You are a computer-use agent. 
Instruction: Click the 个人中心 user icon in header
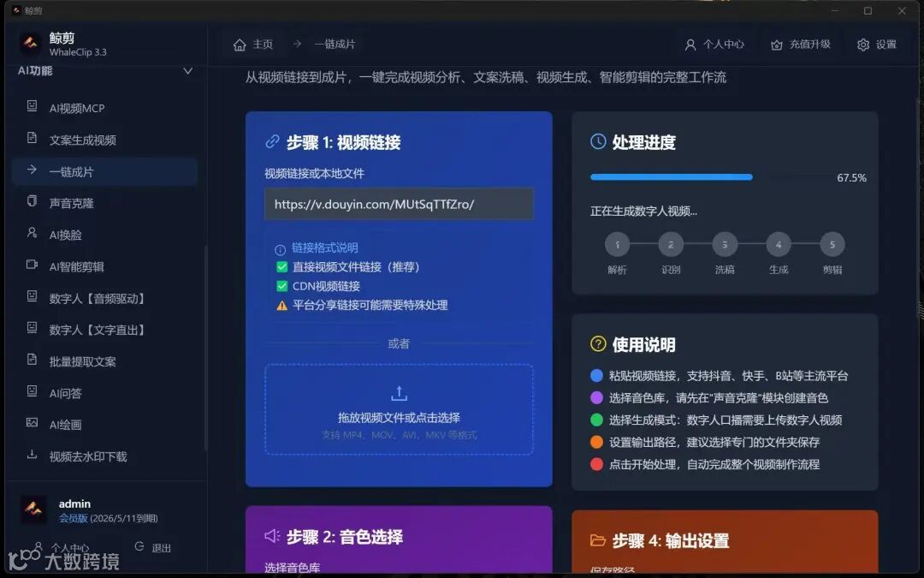(690, 45)
